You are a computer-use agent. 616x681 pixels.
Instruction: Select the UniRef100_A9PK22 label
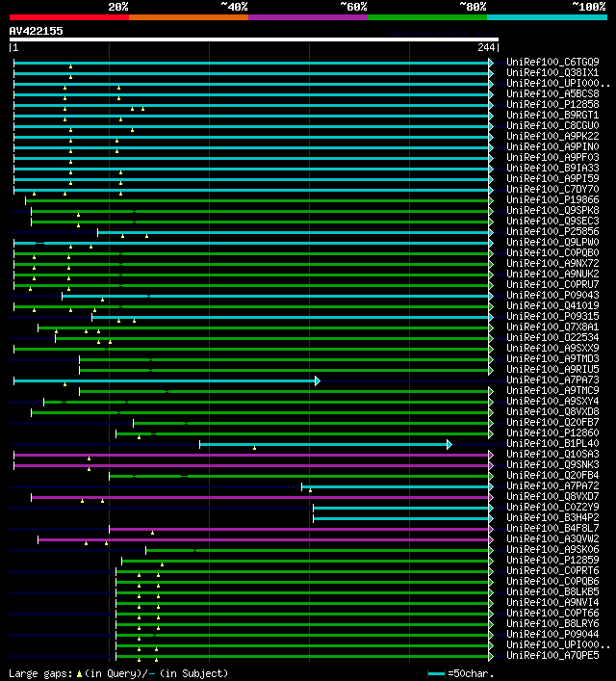pyautogui.click(x=552, y=136)
